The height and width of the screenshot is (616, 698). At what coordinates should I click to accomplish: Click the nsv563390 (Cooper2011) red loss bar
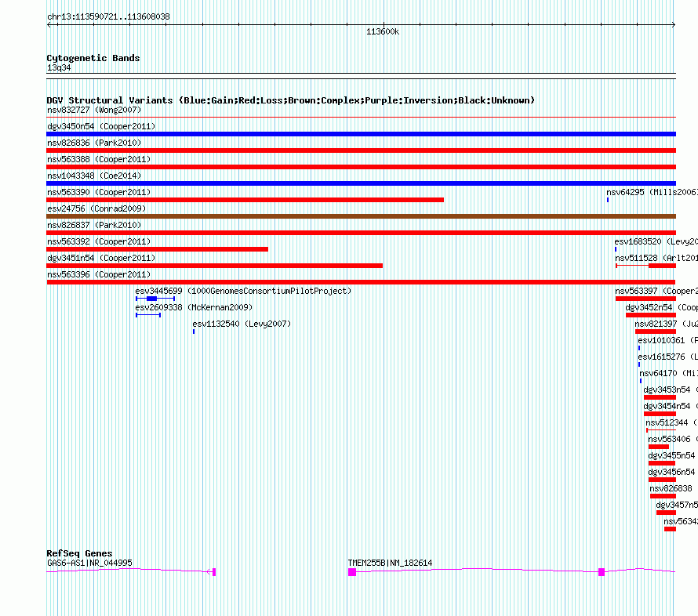click(x=245, y=200)
